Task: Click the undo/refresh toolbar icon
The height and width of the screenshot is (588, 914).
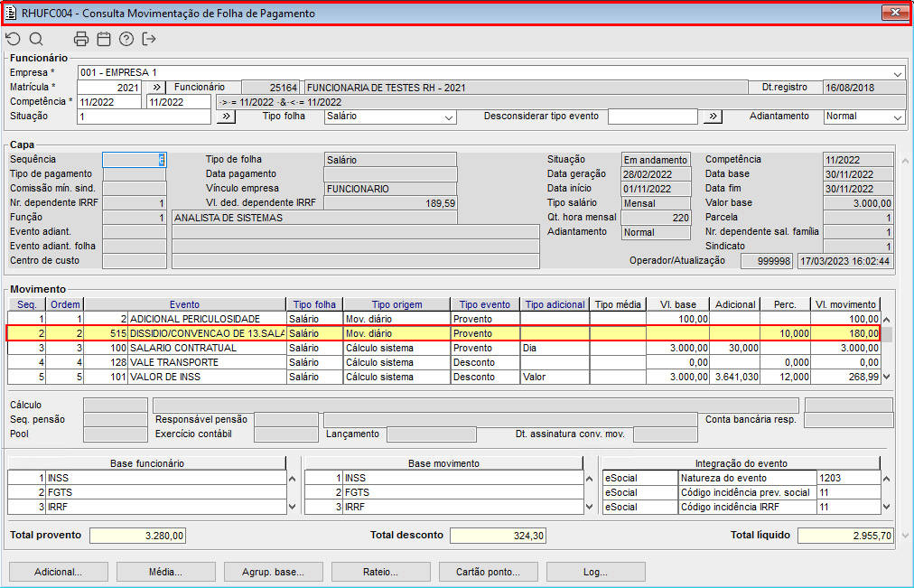Action: (13, 39)
